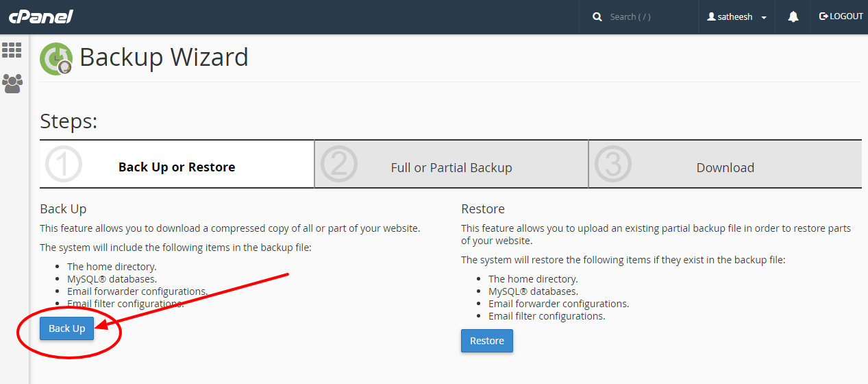Select the Download step
The image size is (868, 384).
(x=726, y=165)
